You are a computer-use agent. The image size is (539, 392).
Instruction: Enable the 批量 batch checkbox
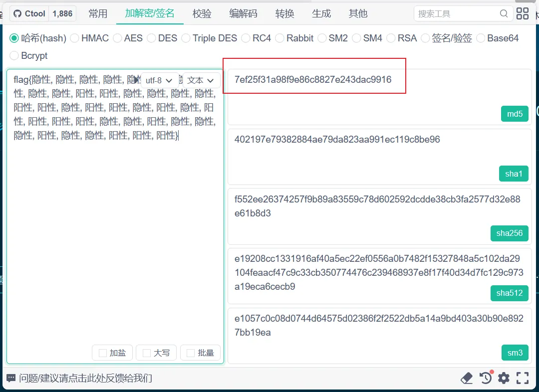191,353
